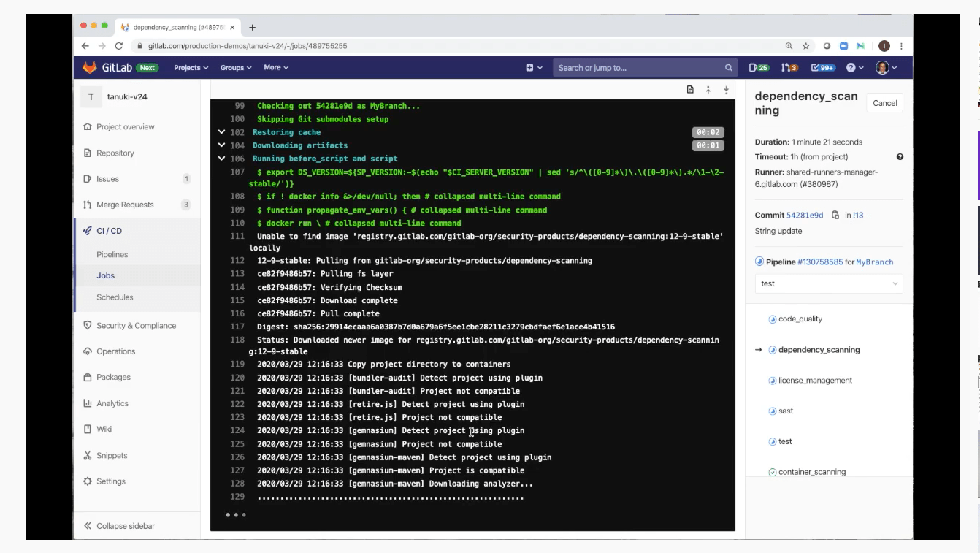Show the complete raw job log
This screenshot has height=553, width=980.
[x=690, y=90]
